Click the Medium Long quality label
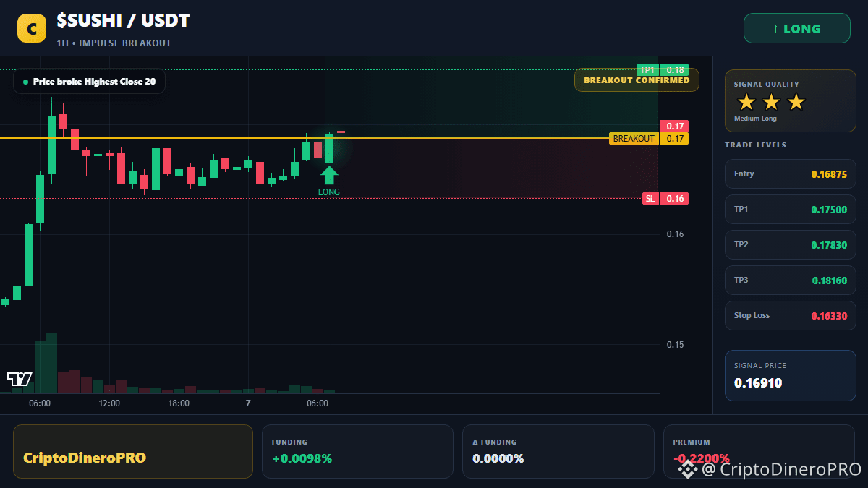This screenshot has height=488, width=868. click(x=755, y=119)
